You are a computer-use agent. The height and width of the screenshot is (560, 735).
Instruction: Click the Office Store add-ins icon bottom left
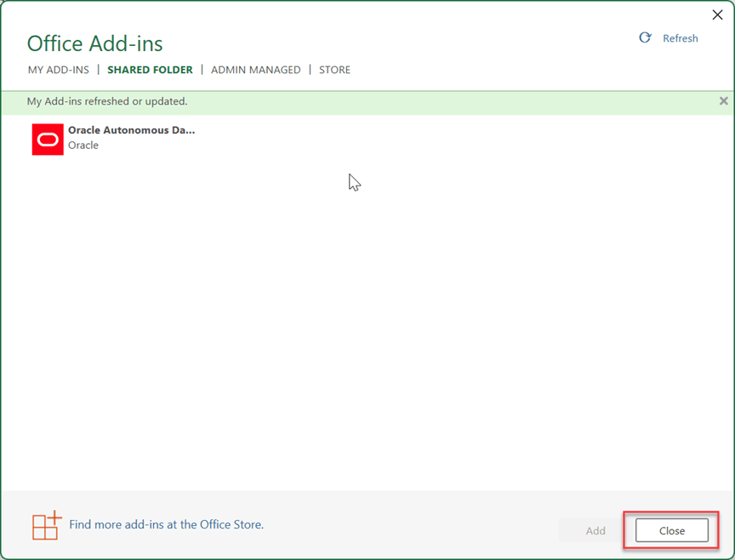click(47, 526)
